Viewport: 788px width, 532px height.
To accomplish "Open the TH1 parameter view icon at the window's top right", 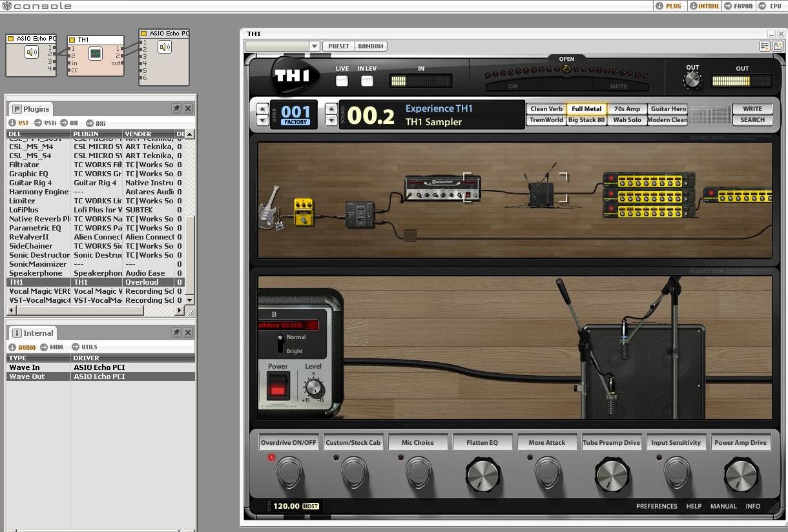I will 765,46.
